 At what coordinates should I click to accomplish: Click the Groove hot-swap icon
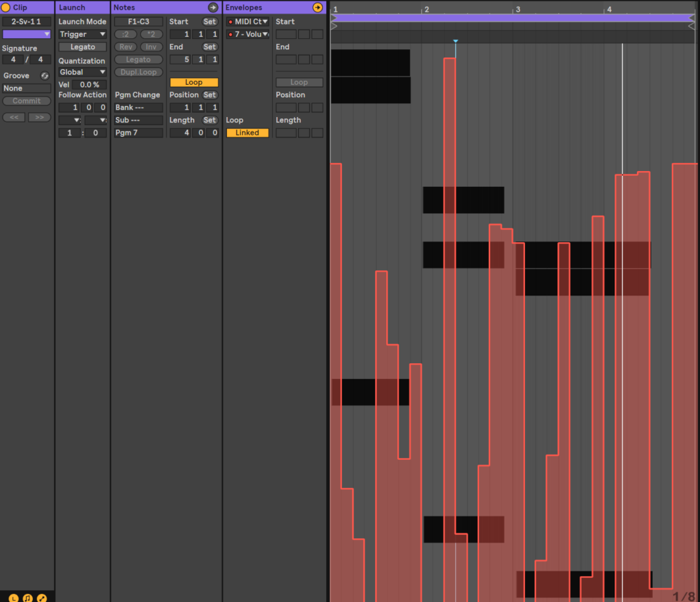(x=45, y=76)
